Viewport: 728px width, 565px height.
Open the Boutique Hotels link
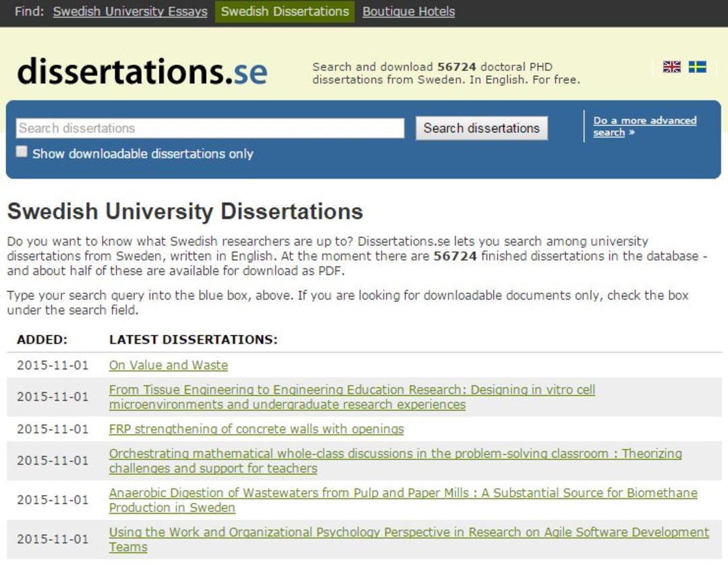coord(408,11)
